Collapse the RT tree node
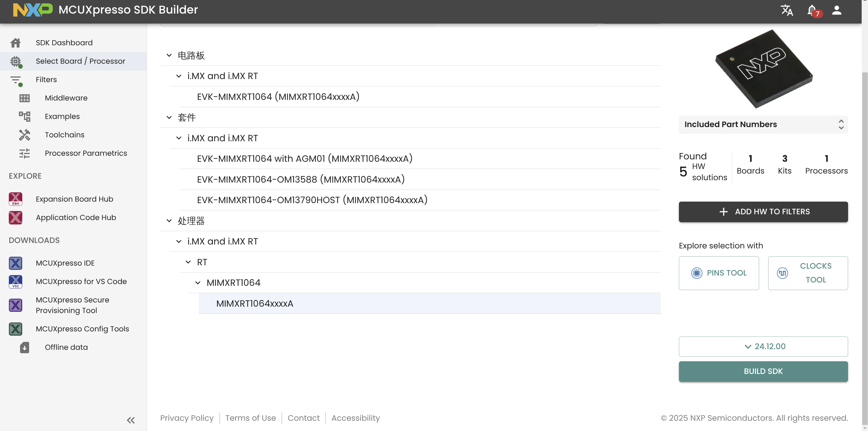 (188, 262)
